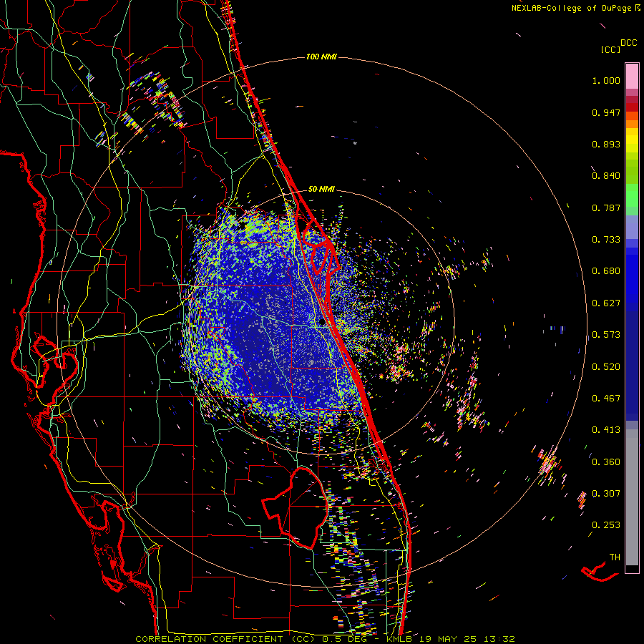Click the 0.893 legend value
Viewport: 644px width, 644px height.
pos(606,144)
